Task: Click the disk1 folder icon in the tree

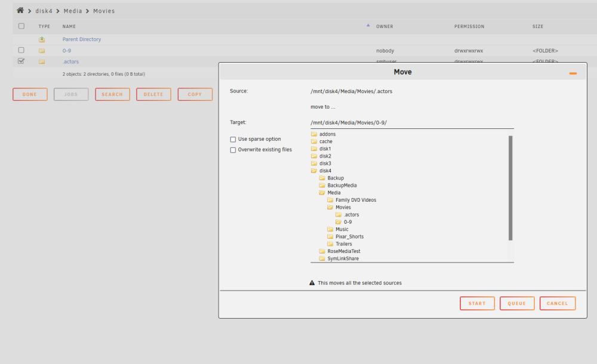Action: (x=314, y=149)
